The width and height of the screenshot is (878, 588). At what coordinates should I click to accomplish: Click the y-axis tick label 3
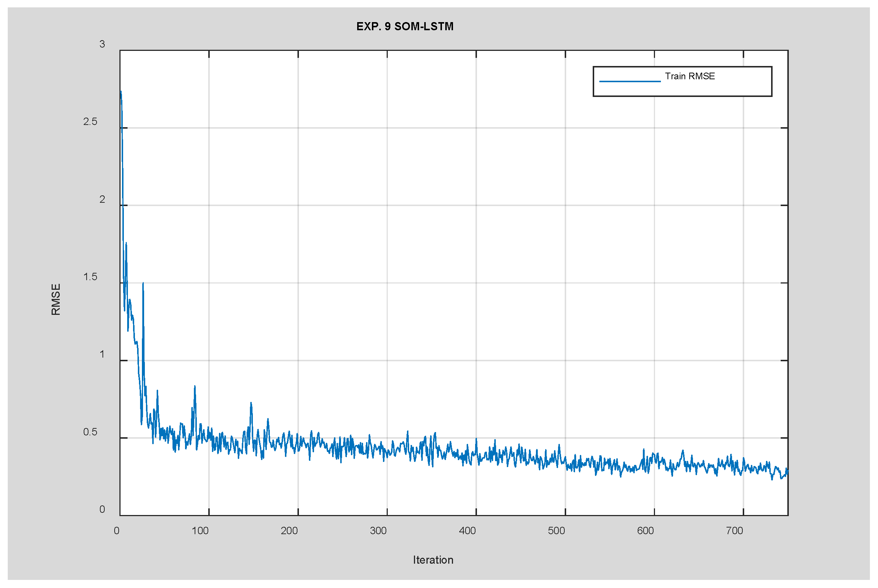(x=102, y=44)
